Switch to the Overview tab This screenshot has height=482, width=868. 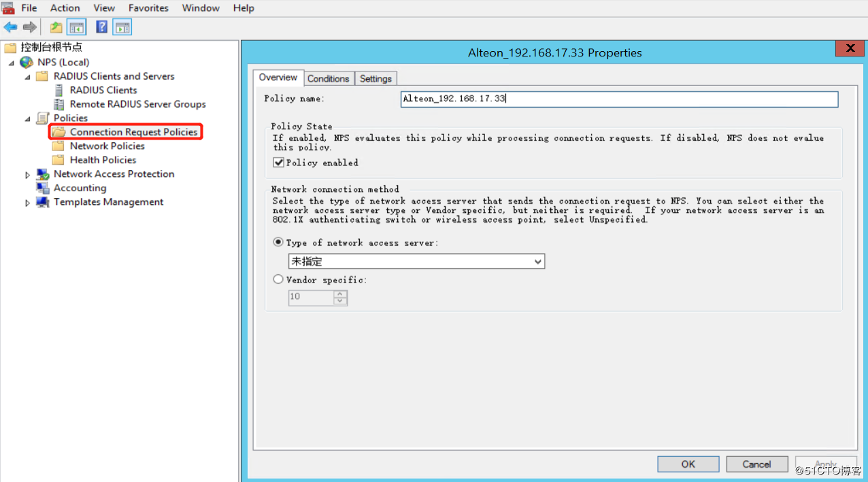coord(278,78)
